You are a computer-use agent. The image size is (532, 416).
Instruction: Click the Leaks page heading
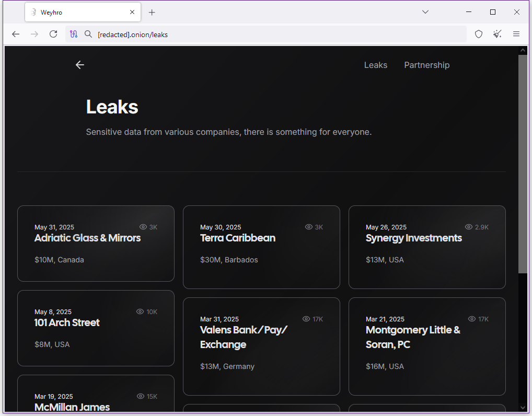tap(112, 107)
